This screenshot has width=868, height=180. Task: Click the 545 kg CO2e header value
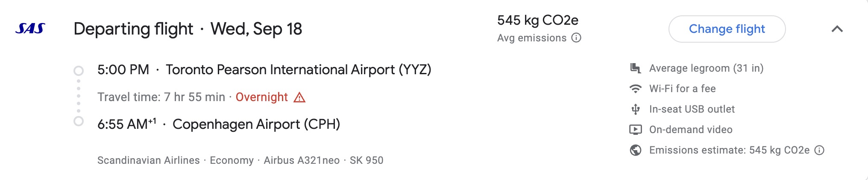[537, 20]
